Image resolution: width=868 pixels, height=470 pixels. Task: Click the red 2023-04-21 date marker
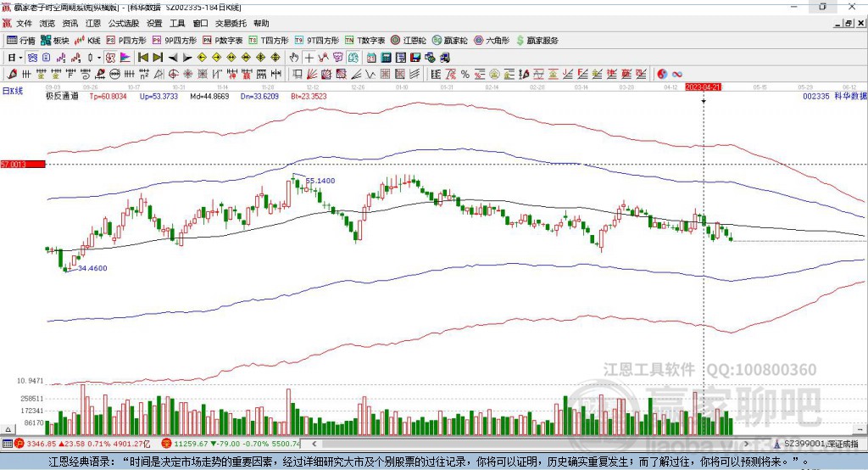click(x=703, y=87)
